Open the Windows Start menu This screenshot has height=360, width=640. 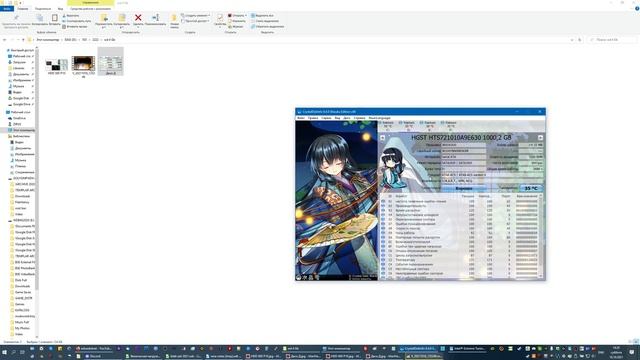[x=4, y=352]
